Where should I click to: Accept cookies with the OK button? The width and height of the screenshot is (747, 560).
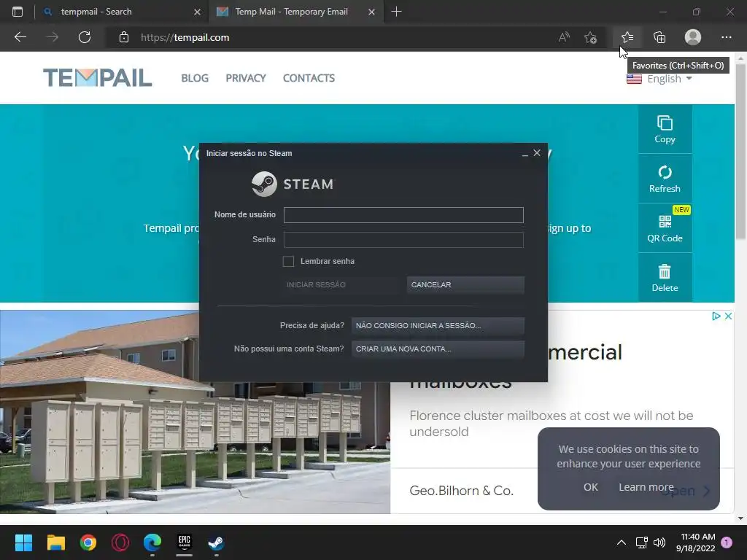pyautogui.click(x=591, y=487)
